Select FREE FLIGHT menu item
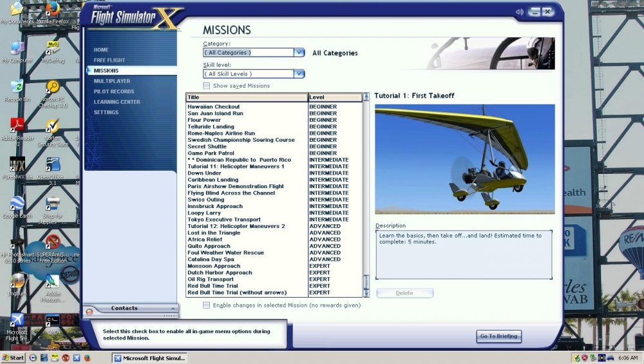Viewport: 644px width, 364px height. (x=109, y=60)
